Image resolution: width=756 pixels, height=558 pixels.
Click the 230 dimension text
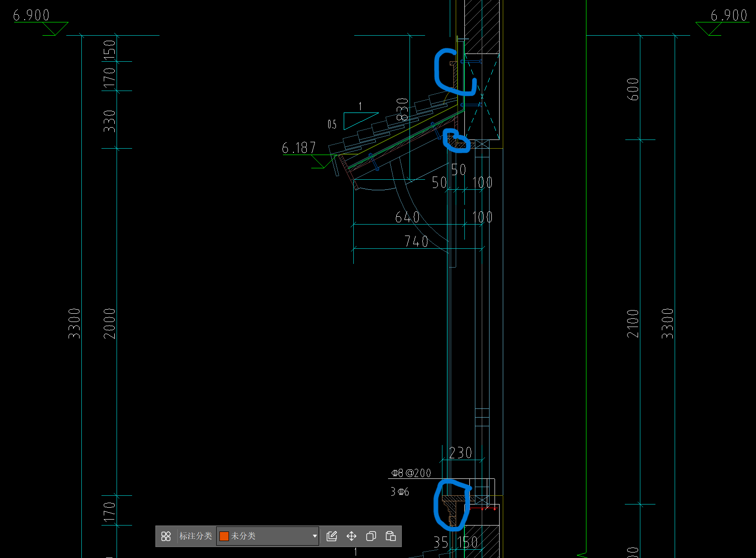(x=460, y=453)
